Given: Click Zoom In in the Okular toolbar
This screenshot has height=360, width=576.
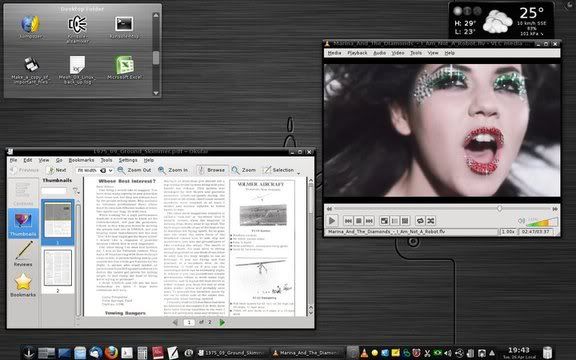Looking at the screenshot, I should 173,170.
